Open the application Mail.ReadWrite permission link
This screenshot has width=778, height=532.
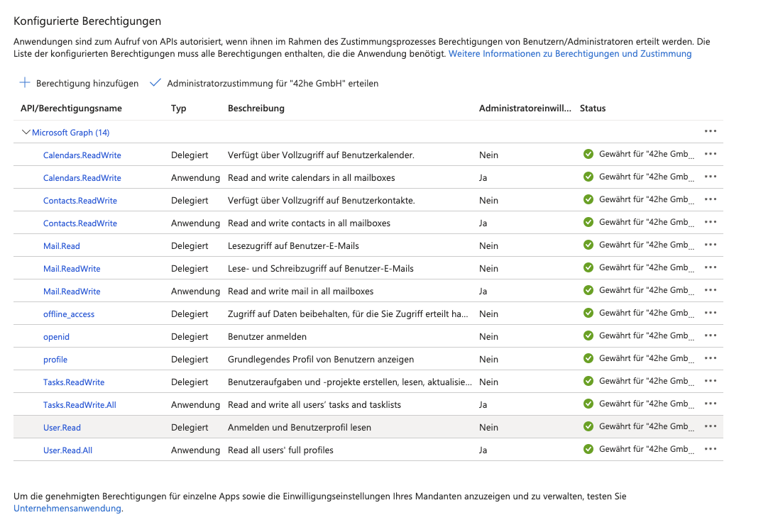(x=72, y=292)
